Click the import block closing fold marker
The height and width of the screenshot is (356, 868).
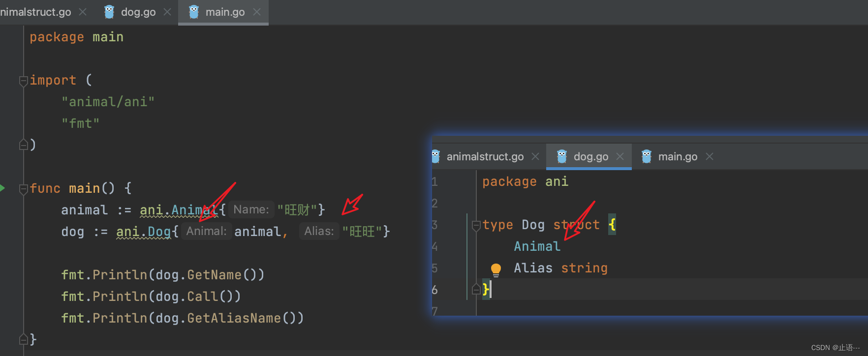(23, 145)
